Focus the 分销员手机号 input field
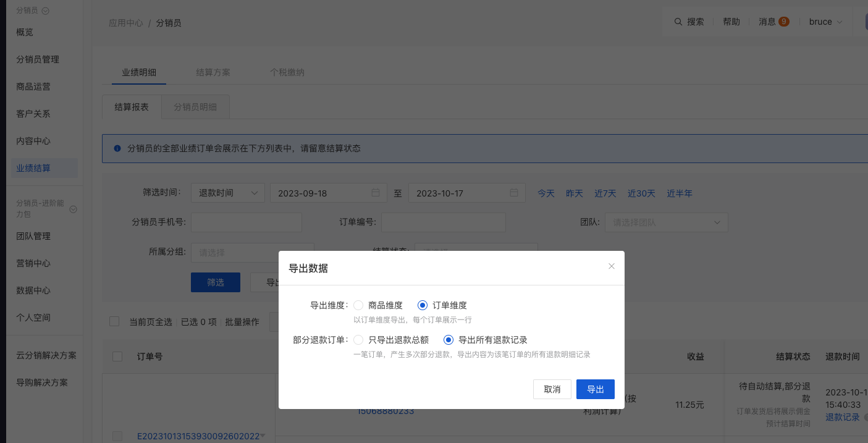 coord(246,222)
